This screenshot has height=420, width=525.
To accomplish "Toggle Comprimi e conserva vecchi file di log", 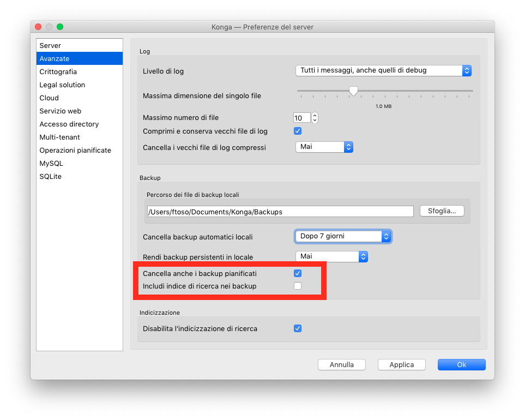I will [298, 131].
